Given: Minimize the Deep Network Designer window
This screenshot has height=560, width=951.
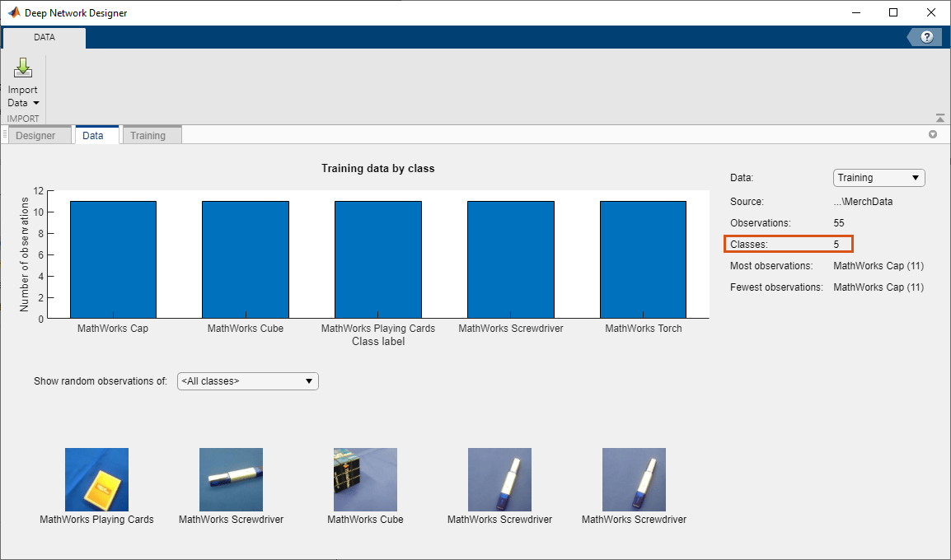Looking at the screenshot, I should (x=856, y=12).
